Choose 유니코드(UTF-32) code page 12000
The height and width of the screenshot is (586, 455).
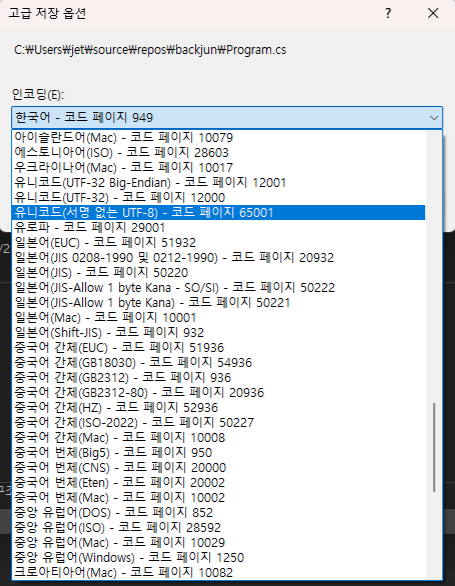click(x=218, y=197)
